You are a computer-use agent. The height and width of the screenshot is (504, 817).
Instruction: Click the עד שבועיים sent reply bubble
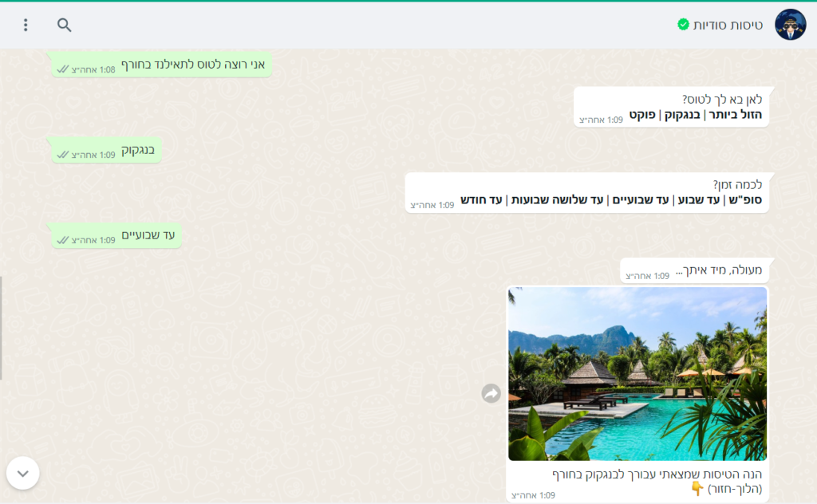(116, 235)
